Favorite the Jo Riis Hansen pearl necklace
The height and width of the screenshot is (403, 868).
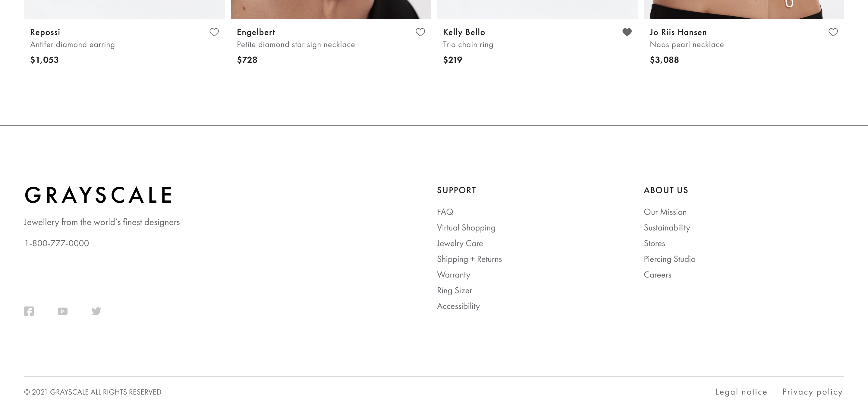tap(833, 32)
